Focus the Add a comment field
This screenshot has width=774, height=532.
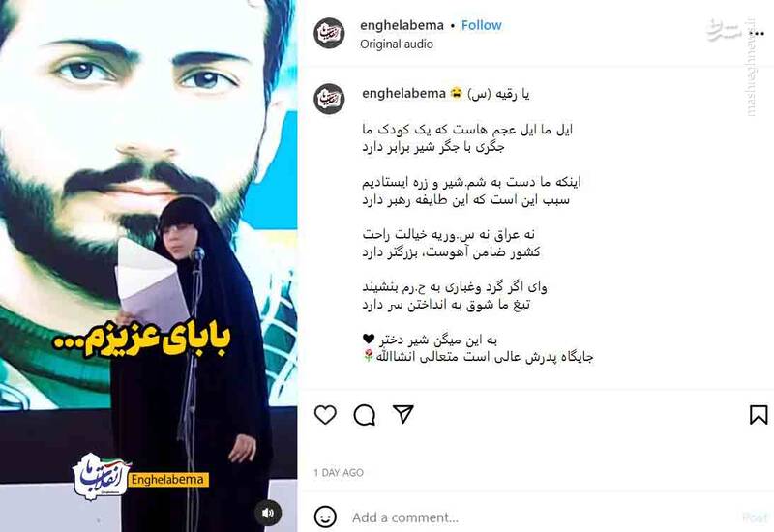pos(543,517)
